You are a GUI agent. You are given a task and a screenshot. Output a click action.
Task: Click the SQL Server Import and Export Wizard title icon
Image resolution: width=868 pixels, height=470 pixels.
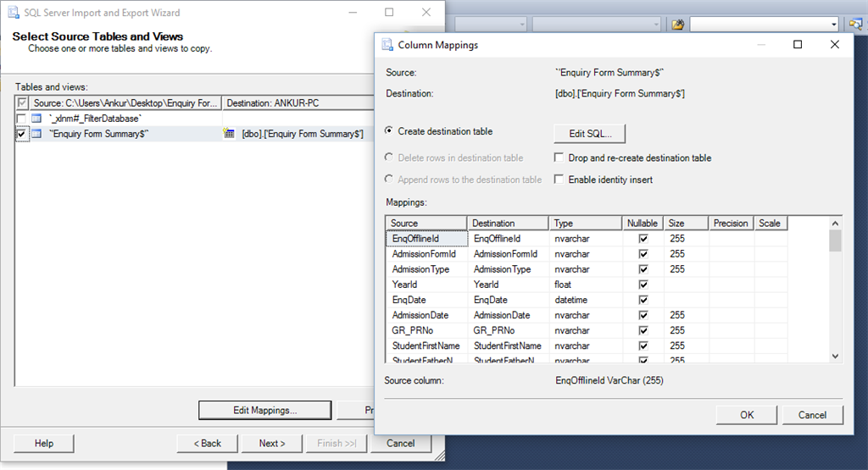coord(14,12)
